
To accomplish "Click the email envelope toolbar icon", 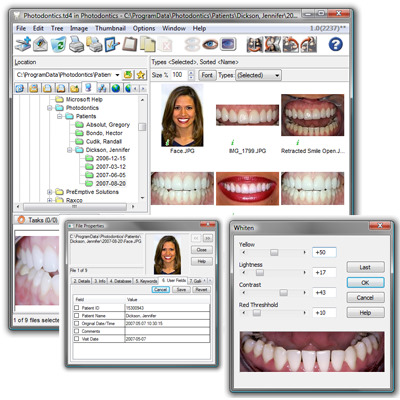I will (41, 44).
